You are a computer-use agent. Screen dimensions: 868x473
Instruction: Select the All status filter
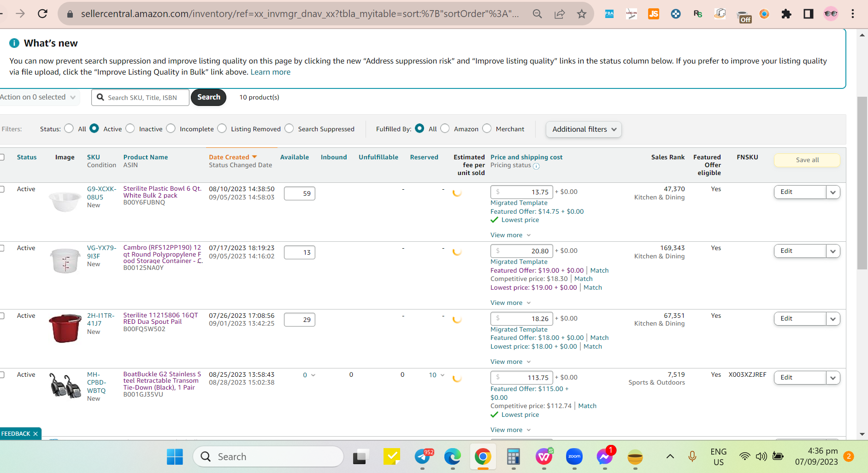(x=69, y=128)
